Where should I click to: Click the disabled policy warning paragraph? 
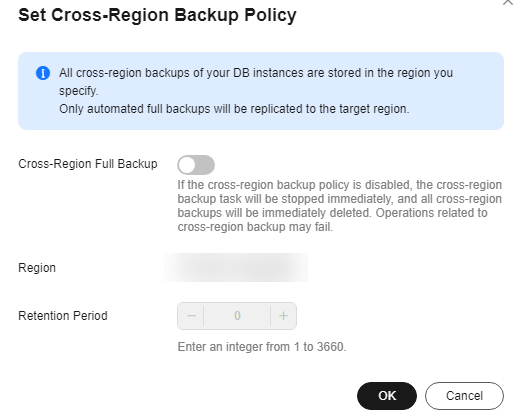click(340, 206)
